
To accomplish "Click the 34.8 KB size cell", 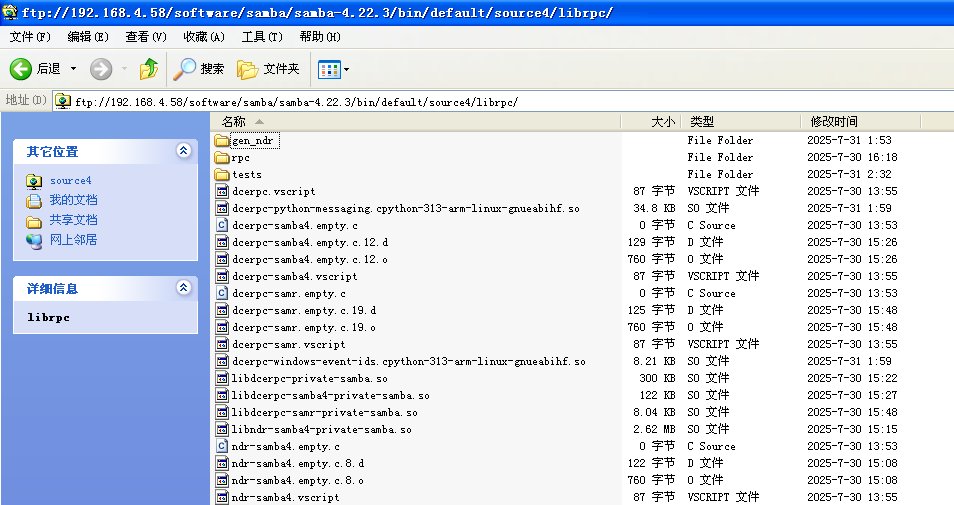I will pyautogui.click(x=654, y=209).
